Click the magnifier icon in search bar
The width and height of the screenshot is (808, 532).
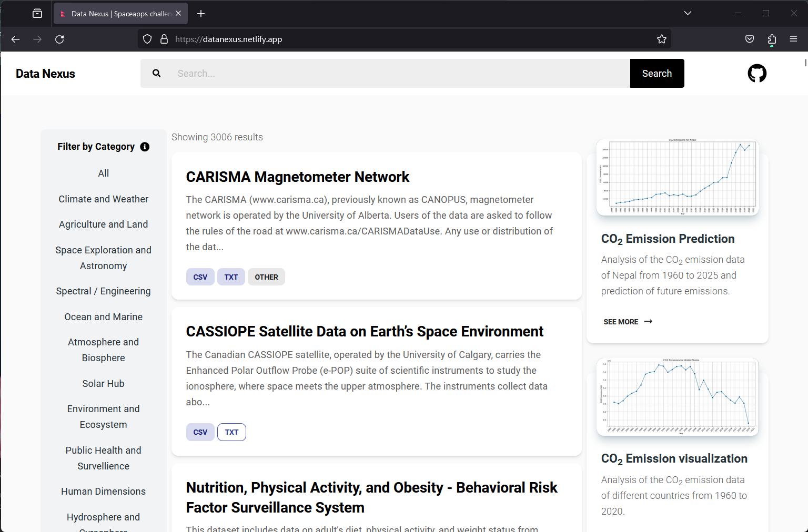[156, 73]
